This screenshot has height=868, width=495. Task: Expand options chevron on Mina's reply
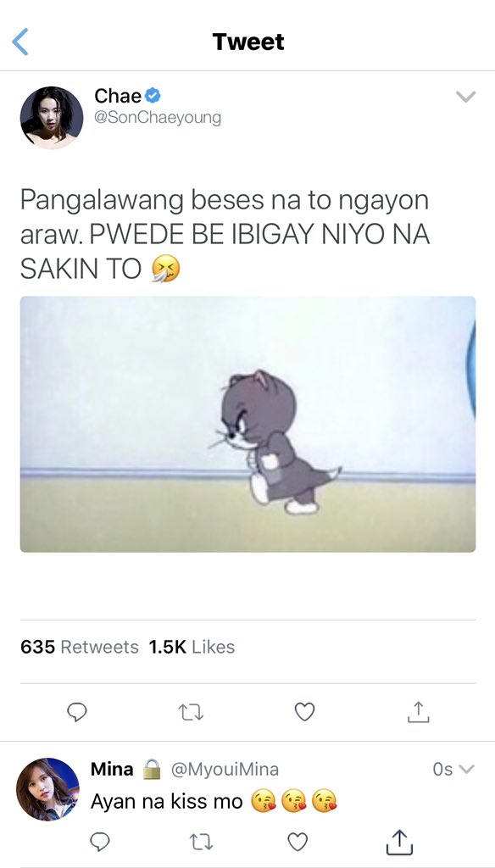(x=467, y=770)
